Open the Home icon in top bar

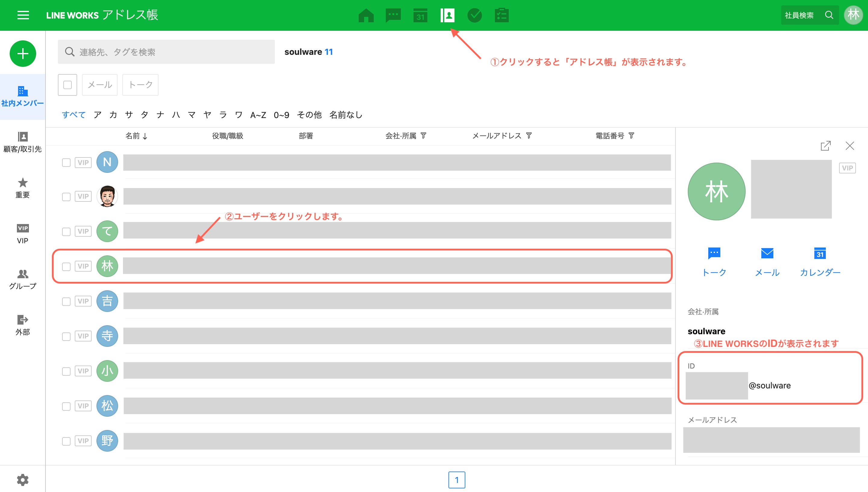click(x=366, y=15)
